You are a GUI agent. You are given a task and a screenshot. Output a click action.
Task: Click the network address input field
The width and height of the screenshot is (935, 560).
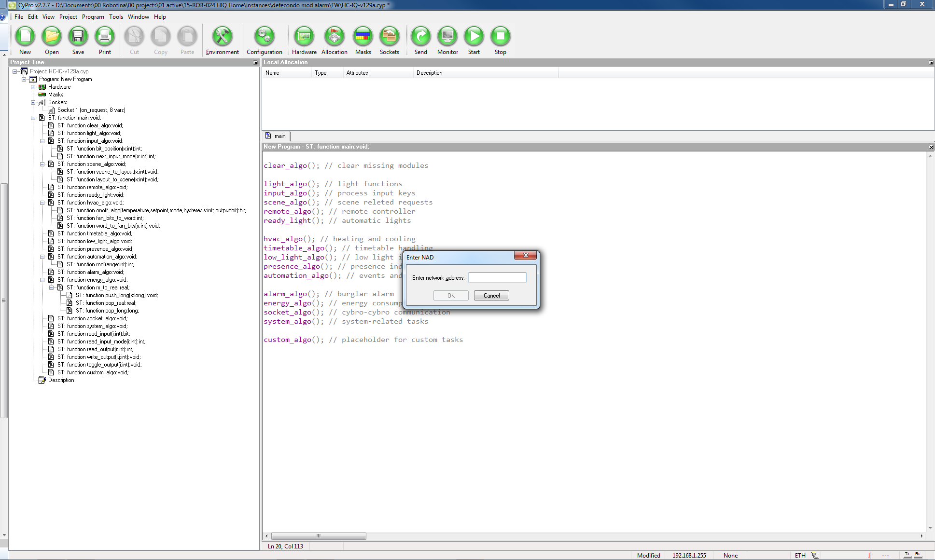[x=497, y=278]
